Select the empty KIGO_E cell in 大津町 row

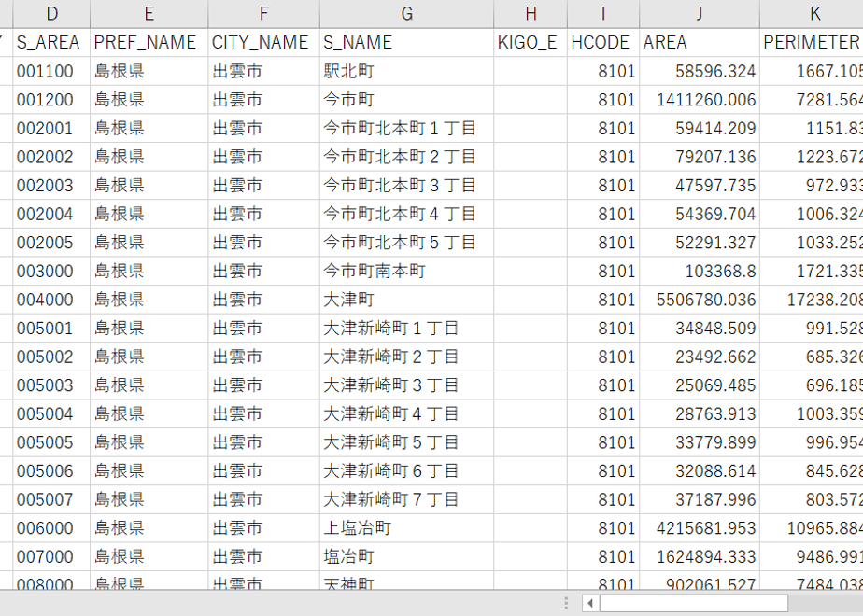(531, 300)
